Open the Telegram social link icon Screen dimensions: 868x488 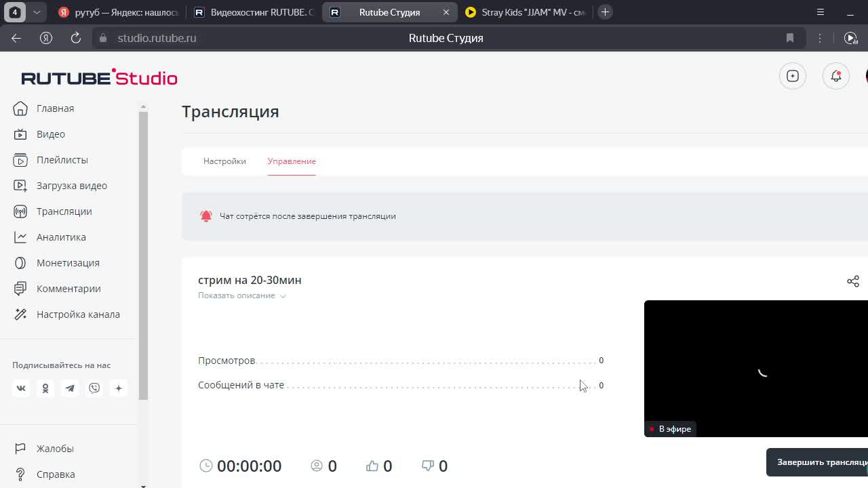pyautogui.click(x=70, y=388)
